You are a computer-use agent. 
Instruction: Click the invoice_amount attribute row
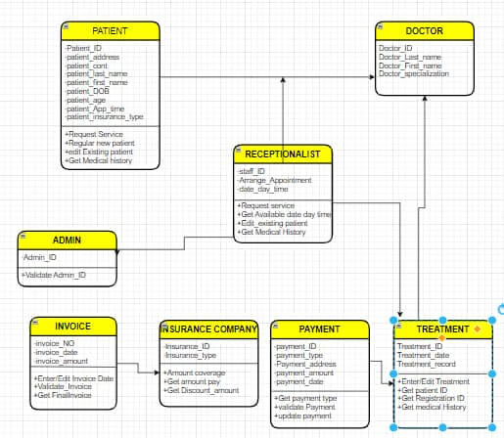[61, 361]
